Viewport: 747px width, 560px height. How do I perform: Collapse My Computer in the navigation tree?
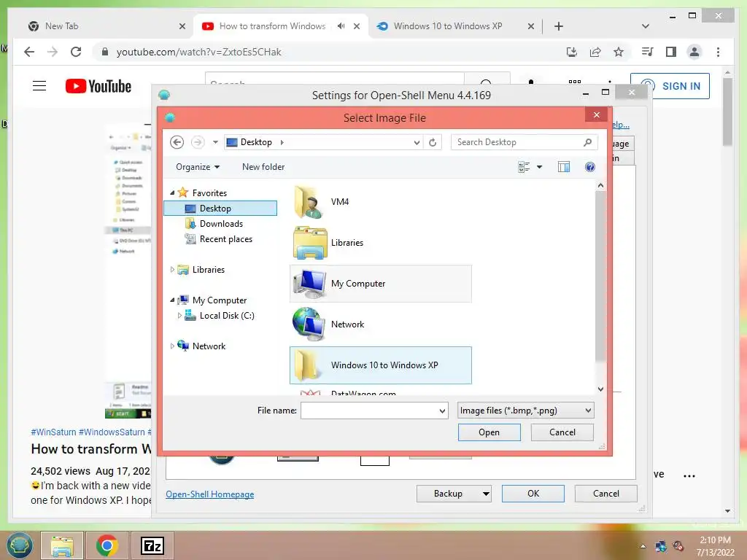point(172,300)
